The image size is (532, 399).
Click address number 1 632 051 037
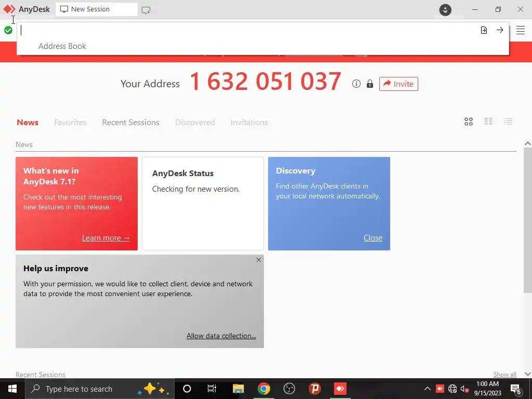pos(265,82)
